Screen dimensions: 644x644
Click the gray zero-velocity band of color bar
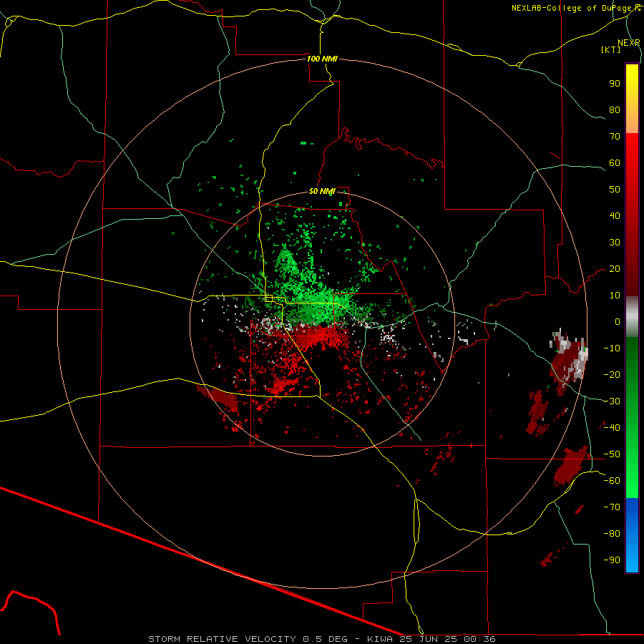[632, 316]
